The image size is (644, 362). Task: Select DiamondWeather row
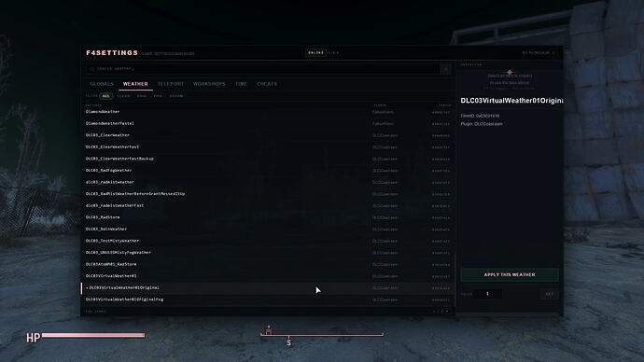268,112
